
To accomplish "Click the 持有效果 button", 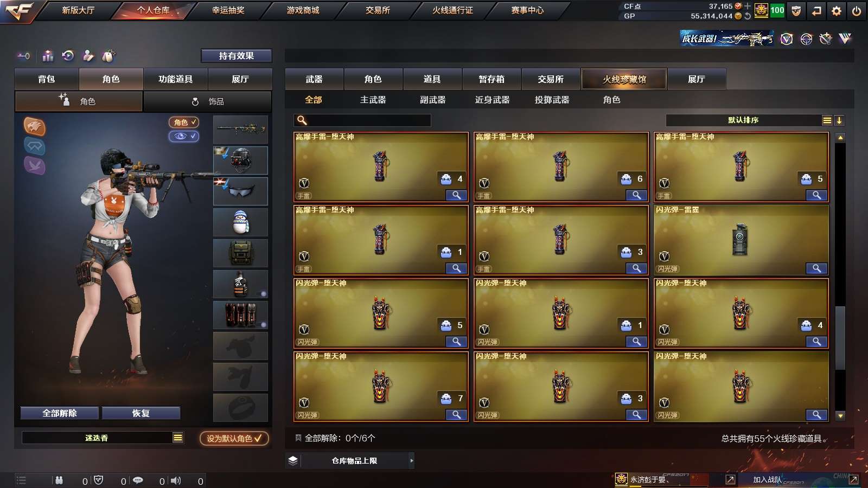I will 237,56.
